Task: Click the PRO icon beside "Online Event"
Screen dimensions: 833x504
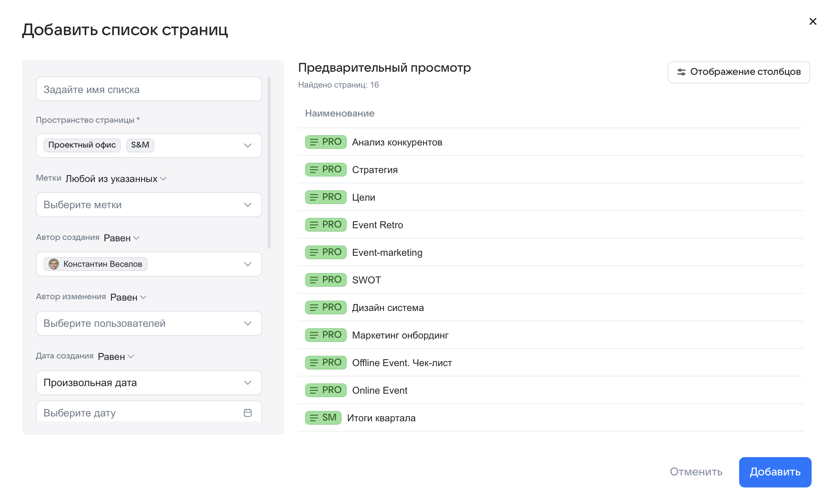Action: 325,390
